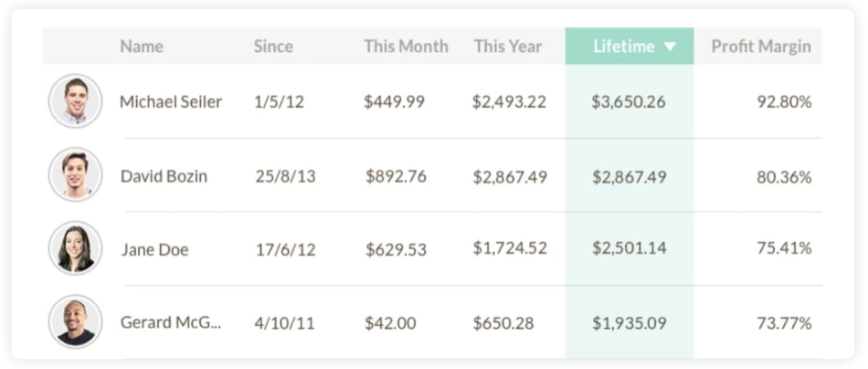
Task: Click the $892.76 This Month amount
Action: (396, 176)
